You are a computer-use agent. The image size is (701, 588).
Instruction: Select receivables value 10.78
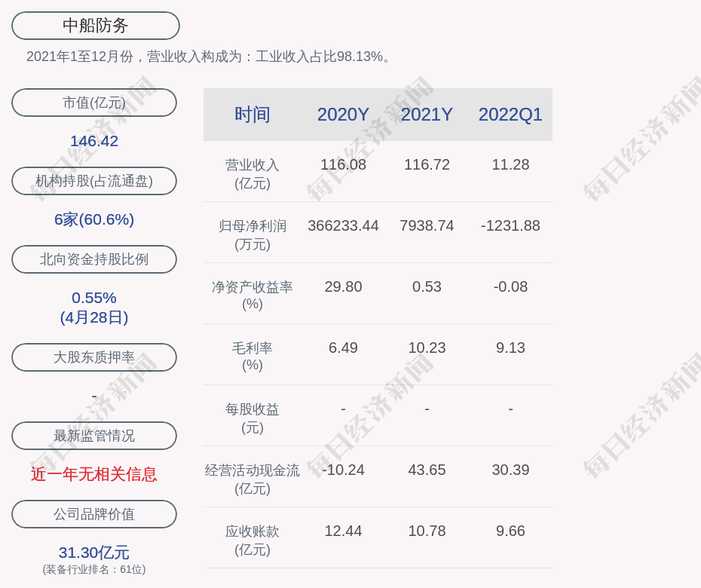[x=427, y=531]
